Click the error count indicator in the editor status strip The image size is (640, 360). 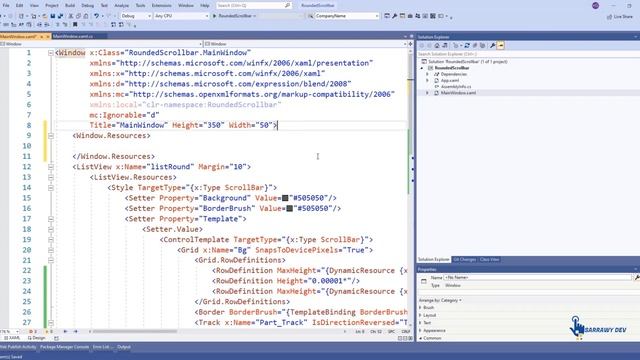click(x=33, y=331)
